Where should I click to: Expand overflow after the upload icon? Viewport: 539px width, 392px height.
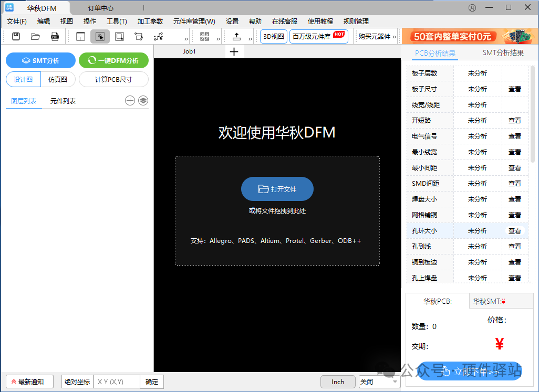click(x=250, y=38)
